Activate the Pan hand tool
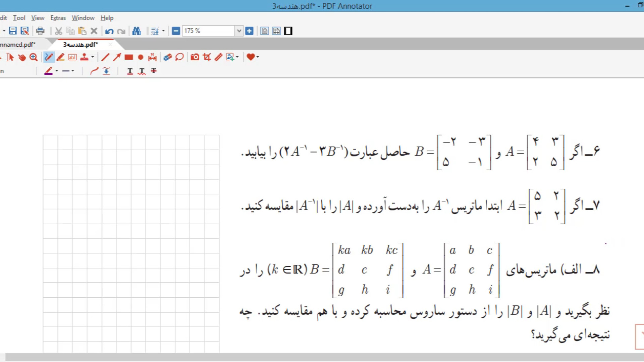644x362 pixels. tap(22, 57)
